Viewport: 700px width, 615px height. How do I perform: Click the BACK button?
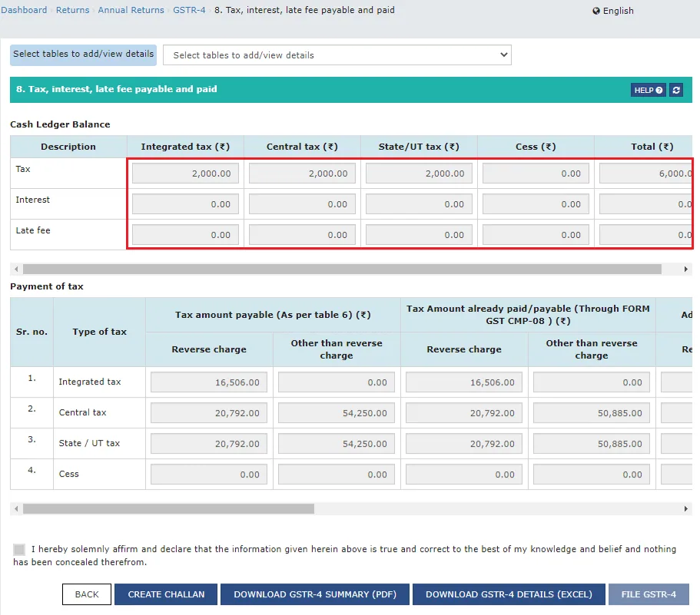tap(87, 594)
